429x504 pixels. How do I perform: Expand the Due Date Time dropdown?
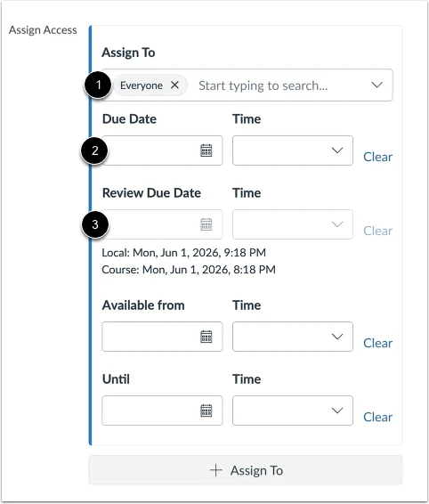pyautogui.click(x=293, y=150)
